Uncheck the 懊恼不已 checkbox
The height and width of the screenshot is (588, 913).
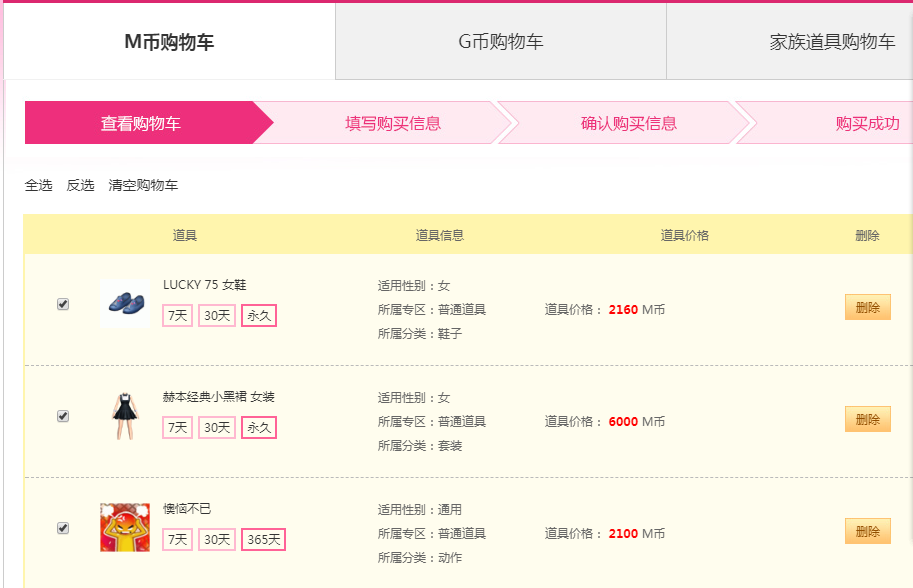[x=63, y=527]
